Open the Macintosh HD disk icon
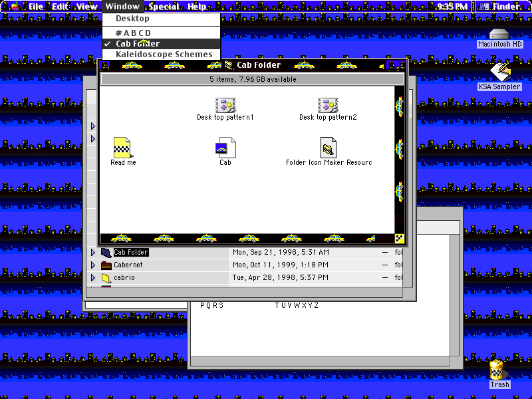This screenshot has width=532, height=399. tap(499, 34)
